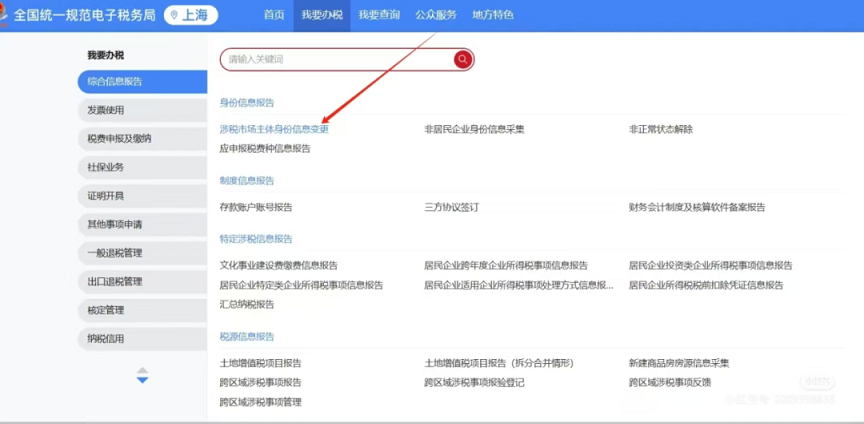Viewport: 864px width, 424px height.
Task: Switch to the 首页 tab
Action: click(x=274, y=15)
